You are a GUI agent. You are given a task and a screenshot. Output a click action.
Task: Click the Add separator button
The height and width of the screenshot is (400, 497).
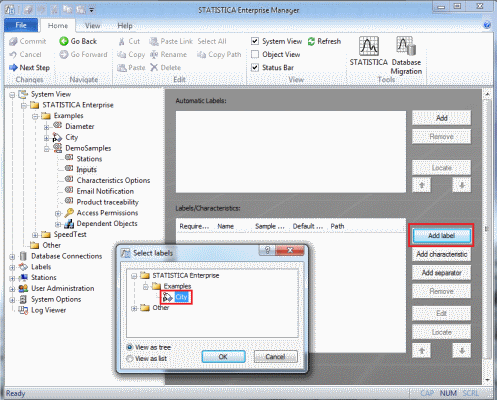[x=441, y=273]
